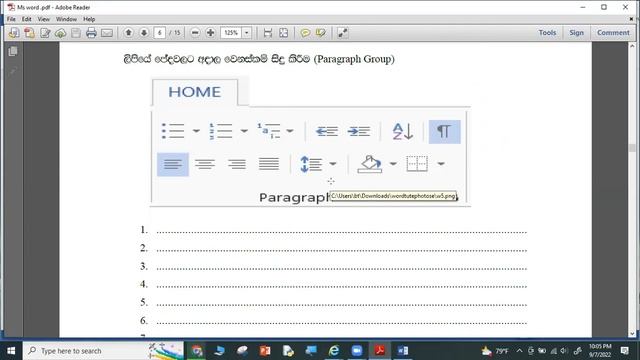The height and width of the screenshot is (360, 640).
Task: Click the A-Z sort icon in picture
Action: [403, 131]
